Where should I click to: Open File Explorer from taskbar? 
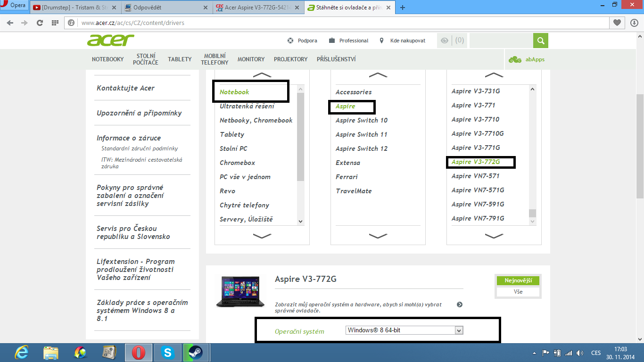pyautogui.click(x=51, y=353)
